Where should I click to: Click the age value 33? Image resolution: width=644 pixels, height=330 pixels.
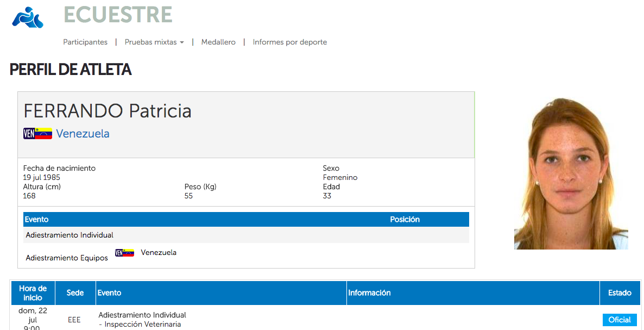tap(327, 196)
